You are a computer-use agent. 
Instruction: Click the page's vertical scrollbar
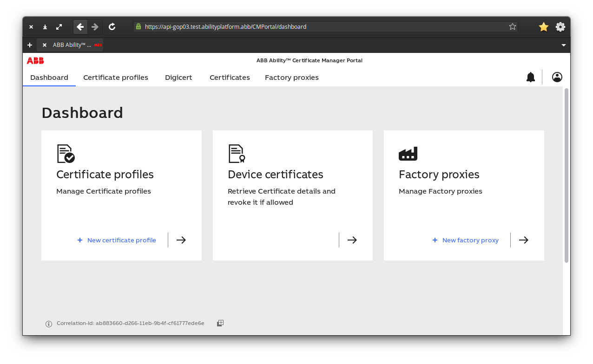(566, 175)
